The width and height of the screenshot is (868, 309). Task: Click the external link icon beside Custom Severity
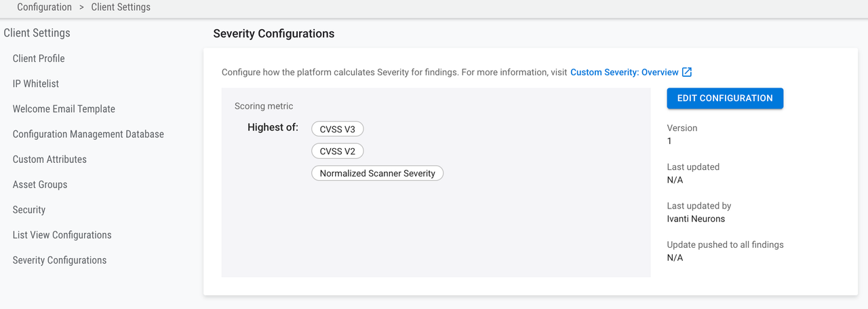point(687,72)
